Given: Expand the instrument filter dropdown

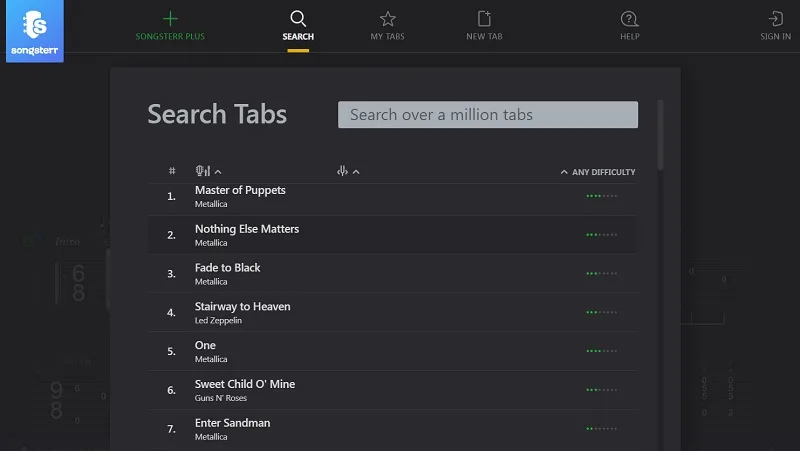Looking at the screenshot, I should [x=208, y=171].
